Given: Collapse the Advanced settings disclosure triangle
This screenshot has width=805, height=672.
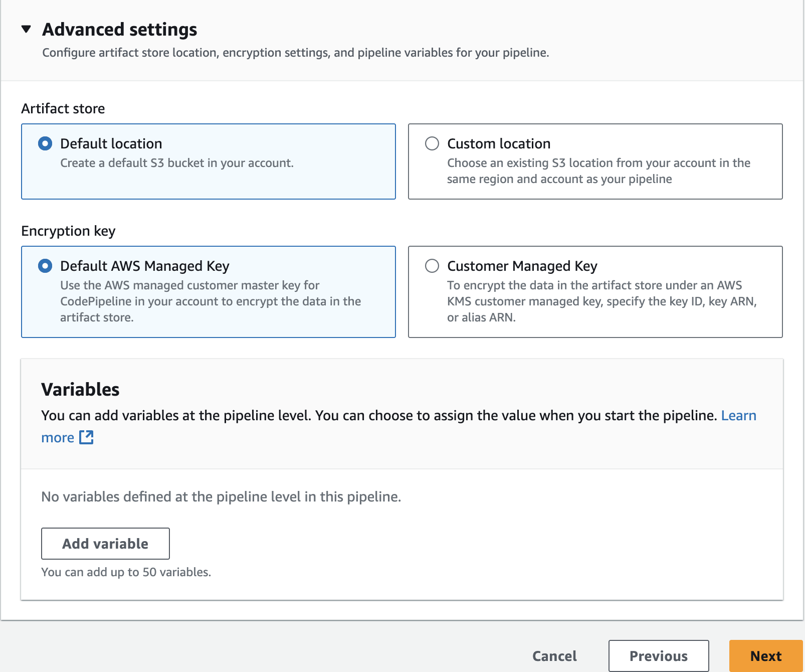Looking at the screenshot, I should tap(27, 30).
